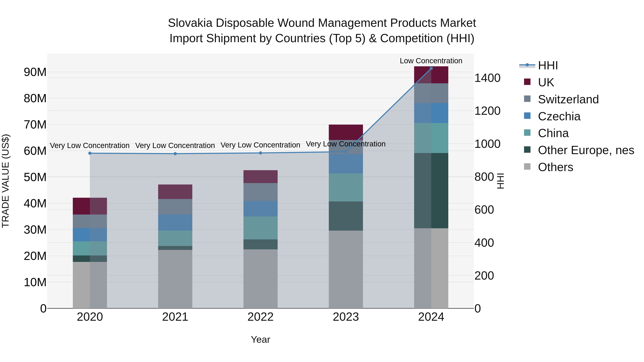
Task: Click the China teal legend swatch
Action: click(527, 133)
